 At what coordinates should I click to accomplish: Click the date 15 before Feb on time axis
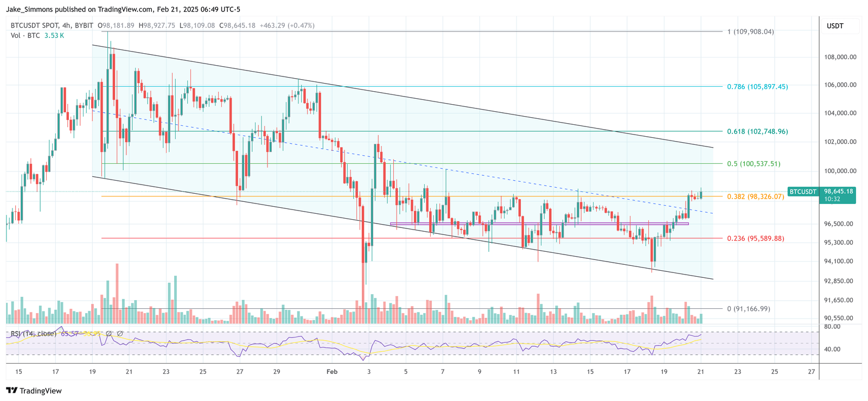tap(18, 372)
